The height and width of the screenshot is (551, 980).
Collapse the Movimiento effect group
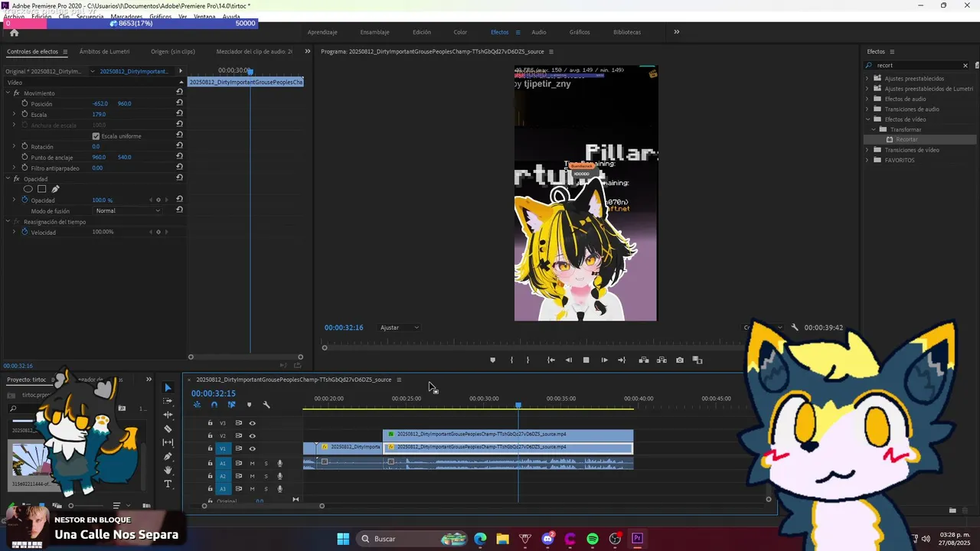[8, 93]
